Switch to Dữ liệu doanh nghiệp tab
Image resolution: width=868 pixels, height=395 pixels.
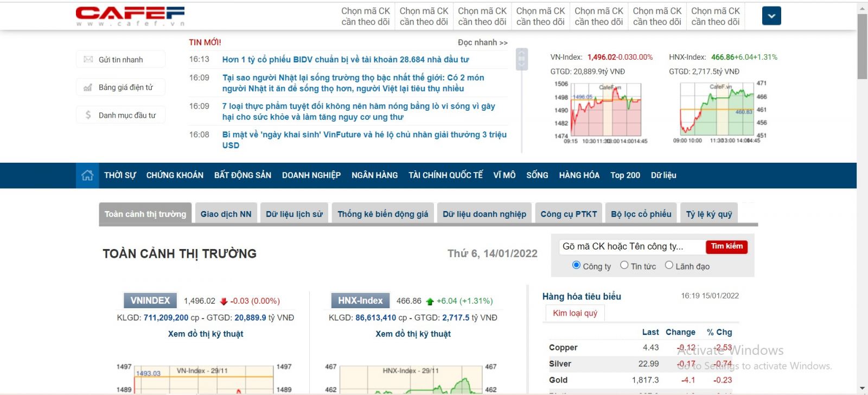(484, 214)
